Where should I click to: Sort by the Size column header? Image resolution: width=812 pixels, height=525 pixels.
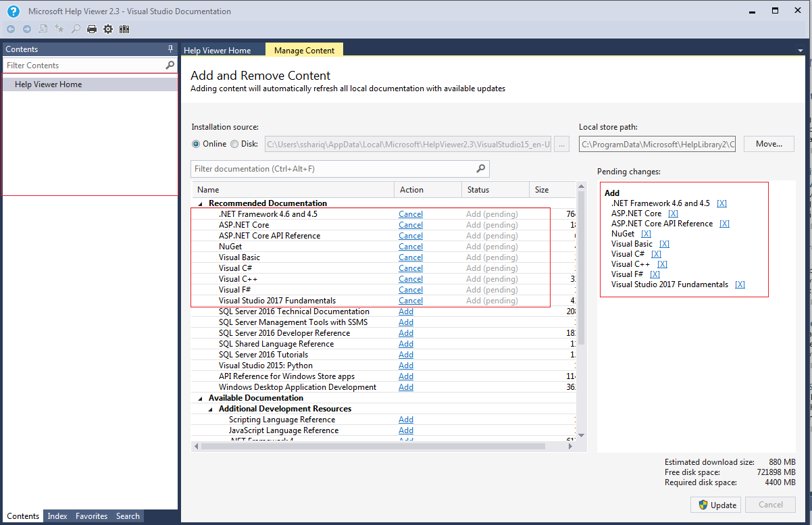pos(553,190)
